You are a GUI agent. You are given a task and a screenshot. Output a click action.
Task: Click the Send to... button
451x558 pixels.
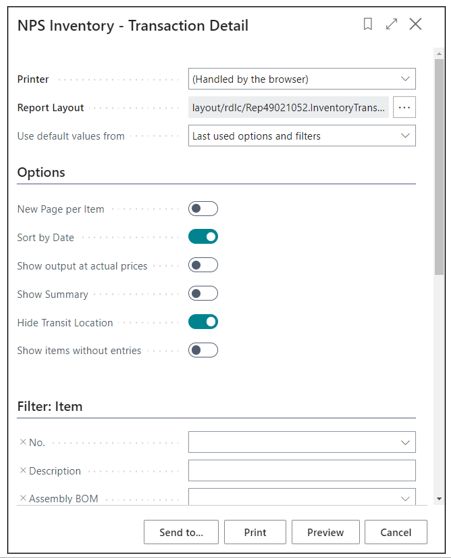click(181, 532)
